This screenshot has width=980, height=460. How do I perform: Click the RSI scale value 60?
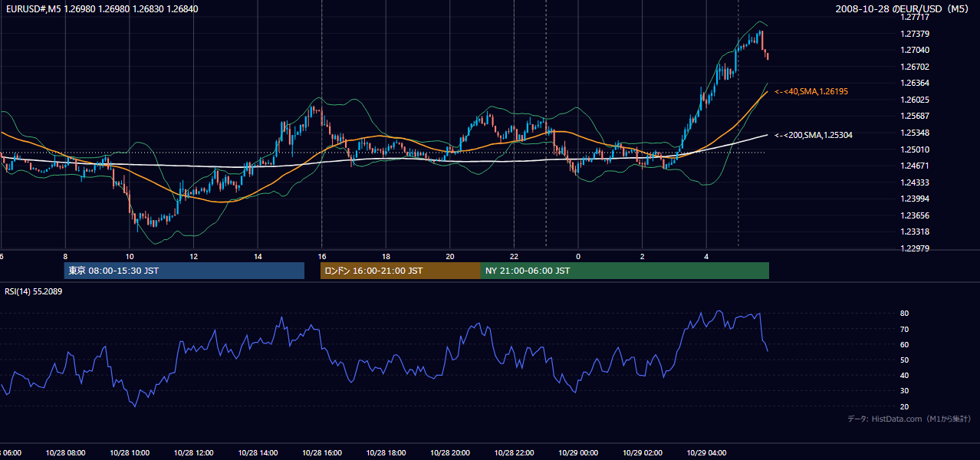pyautogui.click(x=904, y=344)
